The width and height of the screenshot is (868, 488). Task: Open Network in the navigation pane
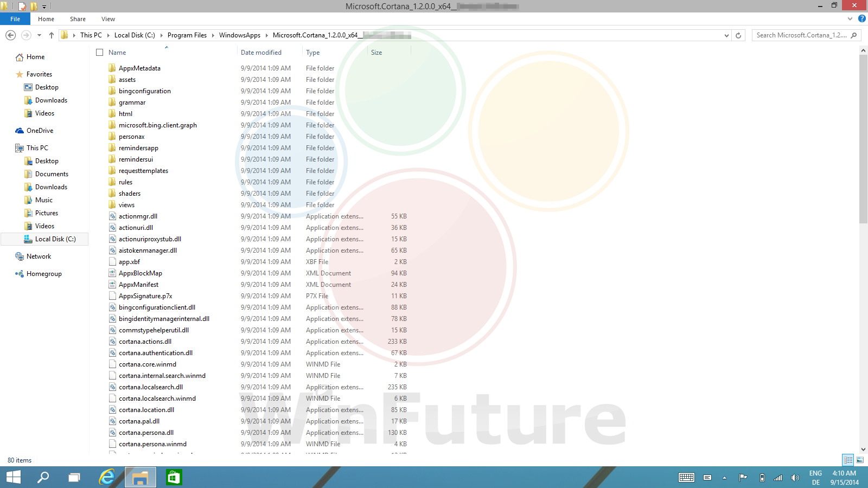click(39, 256)
